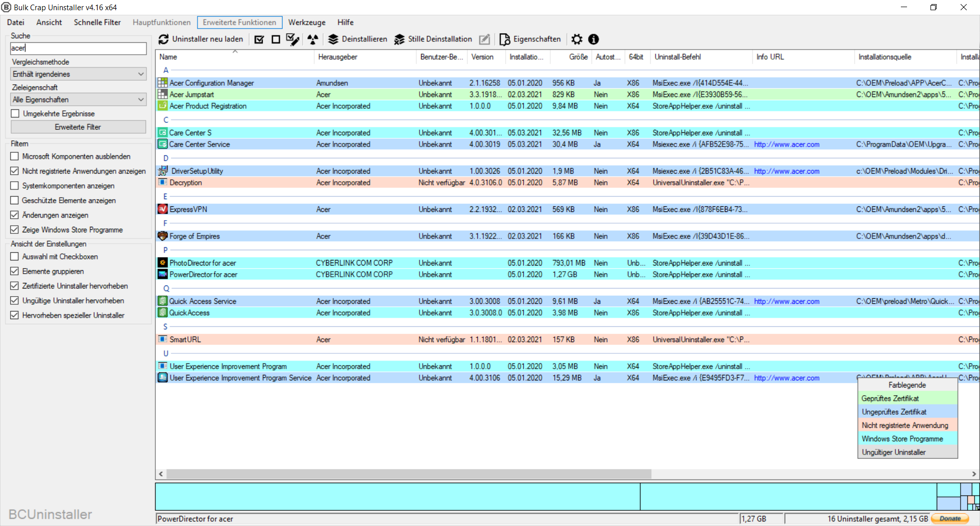Invert the selection with the toolbar icon

coord(293,39)
